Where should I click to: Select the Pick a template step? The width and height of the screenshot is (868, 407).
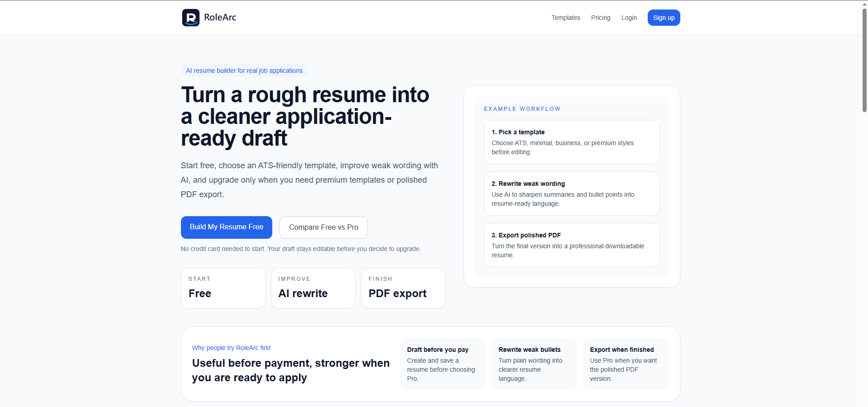[572, 142]
